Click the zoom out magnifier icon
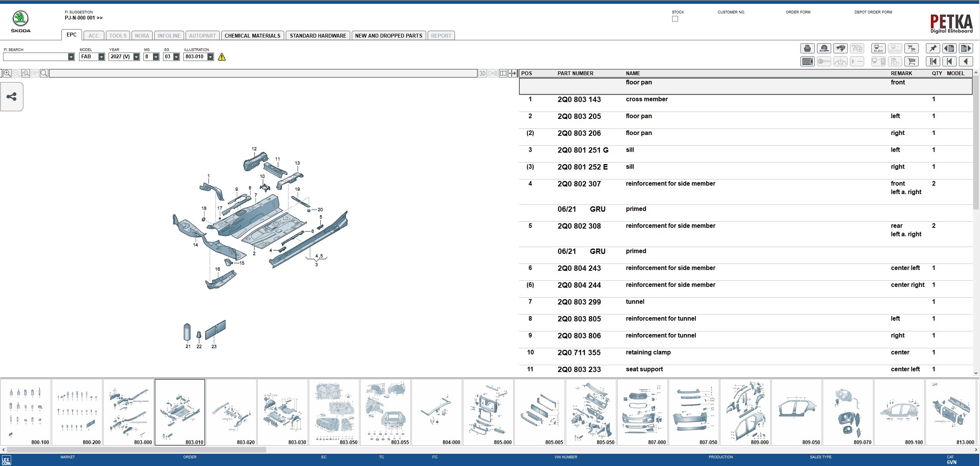980x466 pixels. coord(16,73)
